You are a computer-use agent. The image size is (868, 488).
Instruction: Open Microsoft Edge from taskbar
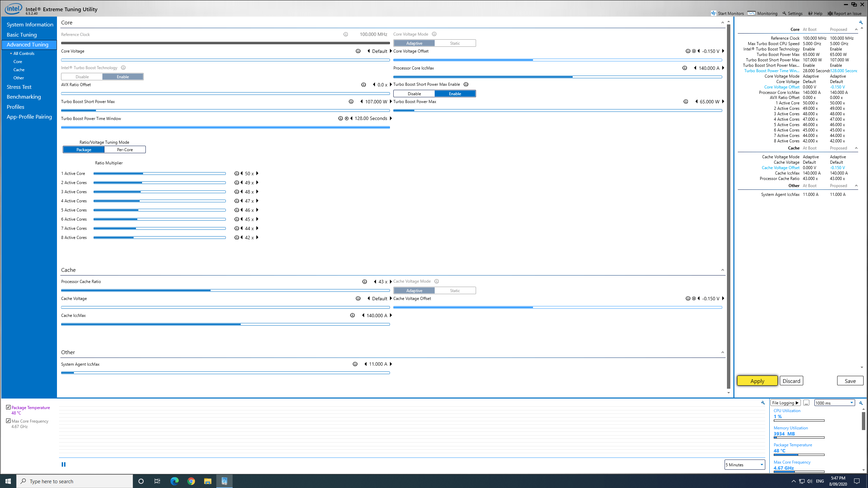coord(174,481)
